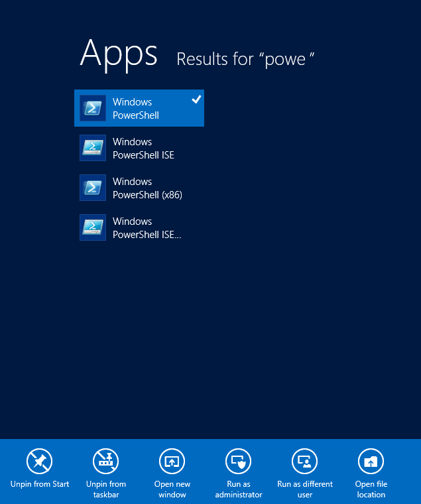The image size is (421, 504).
Task: Select the 'Windows PowerShell ISE' label text
Action: point(143,148)
